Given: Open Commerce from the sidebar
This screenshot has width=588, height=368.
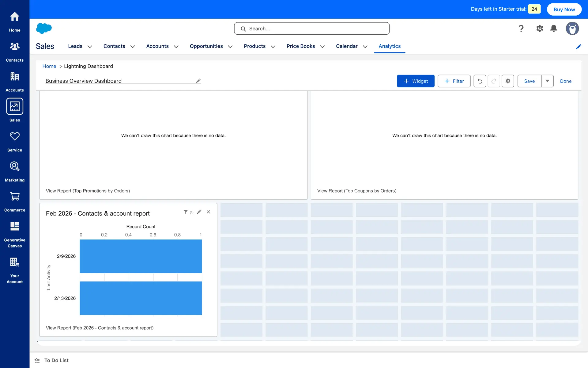Looking at the screenshot, I should coord(15,201).
